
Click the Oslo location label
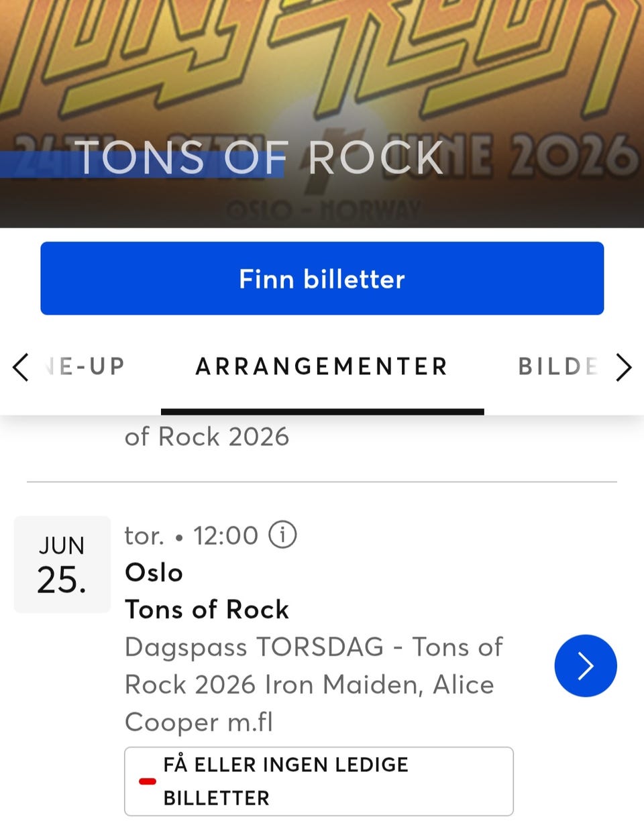154,572
